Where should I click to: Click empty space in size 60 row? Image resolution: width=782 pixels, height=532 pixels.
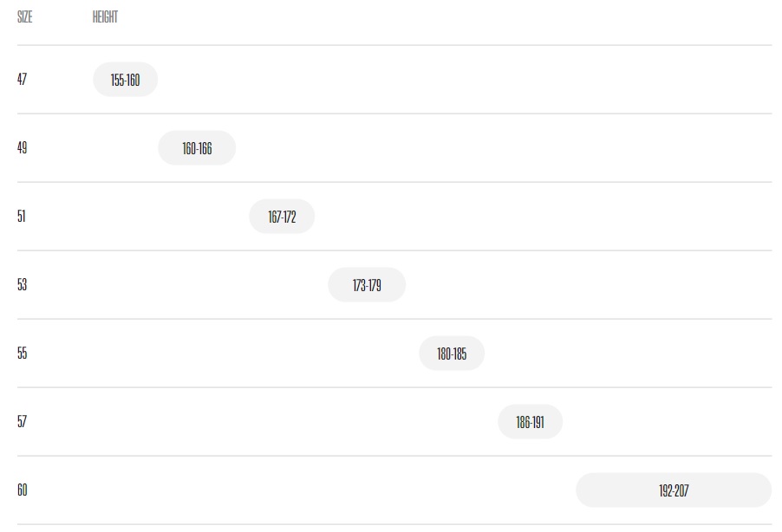tap(299, 490)
